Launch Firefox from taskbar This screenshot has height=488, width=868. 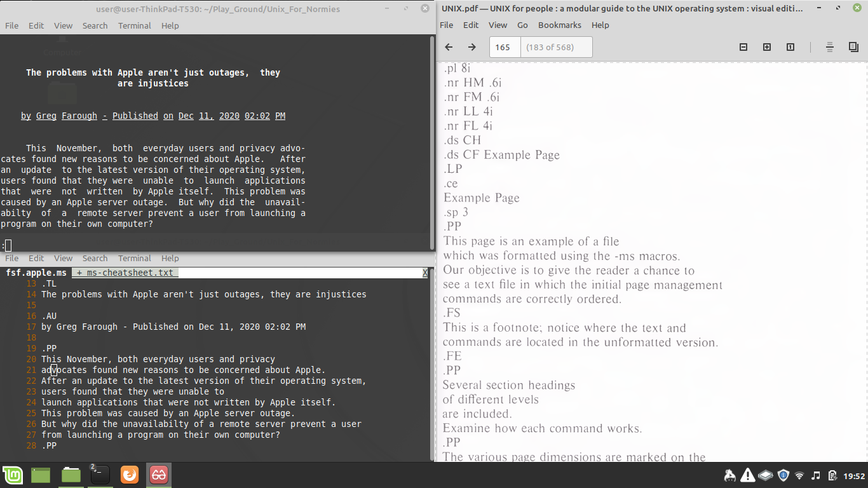click(130, 475)
